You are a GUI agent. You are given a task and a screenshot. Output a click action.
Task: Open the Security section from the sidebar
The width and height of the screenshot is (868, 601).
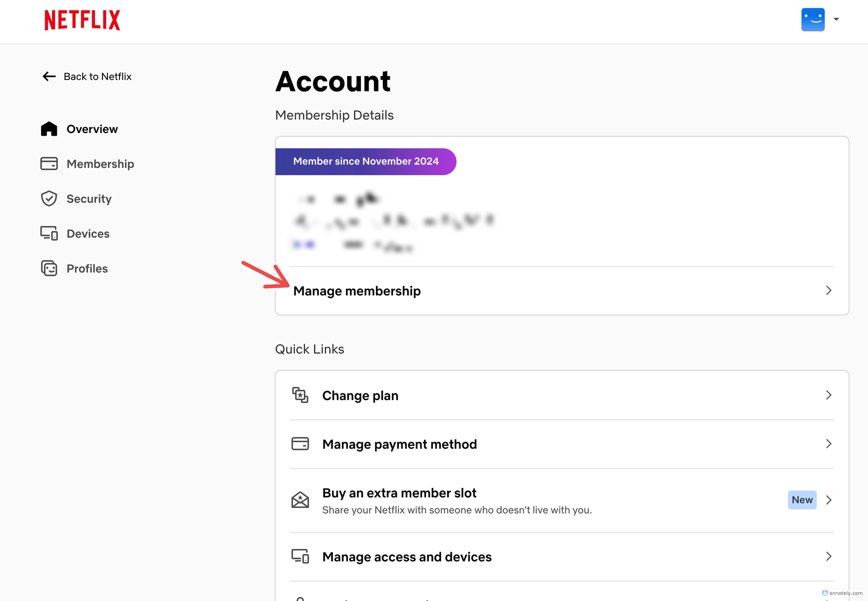click(x=88, y=198)
